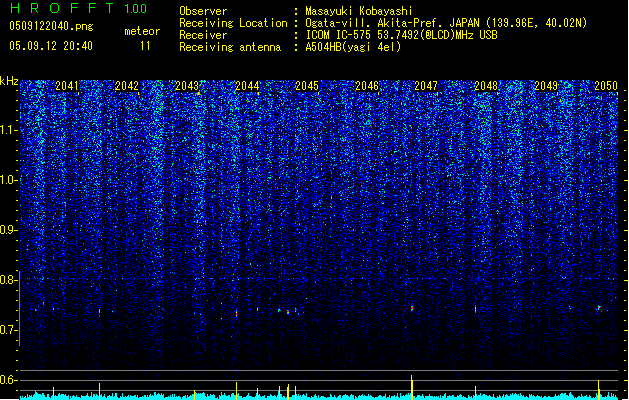Click the 2048 time marker
The image size is (629, 400).
tap(486, 86)
